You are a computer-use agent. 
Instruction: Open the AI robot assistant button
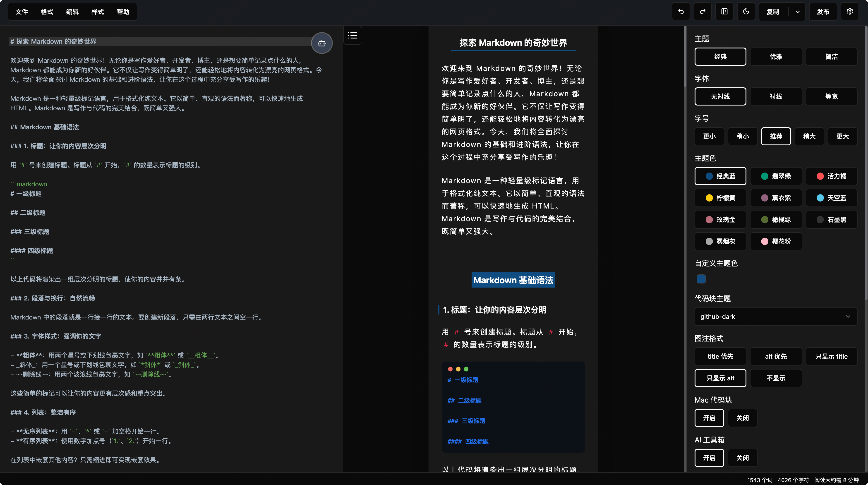point(322,43)
